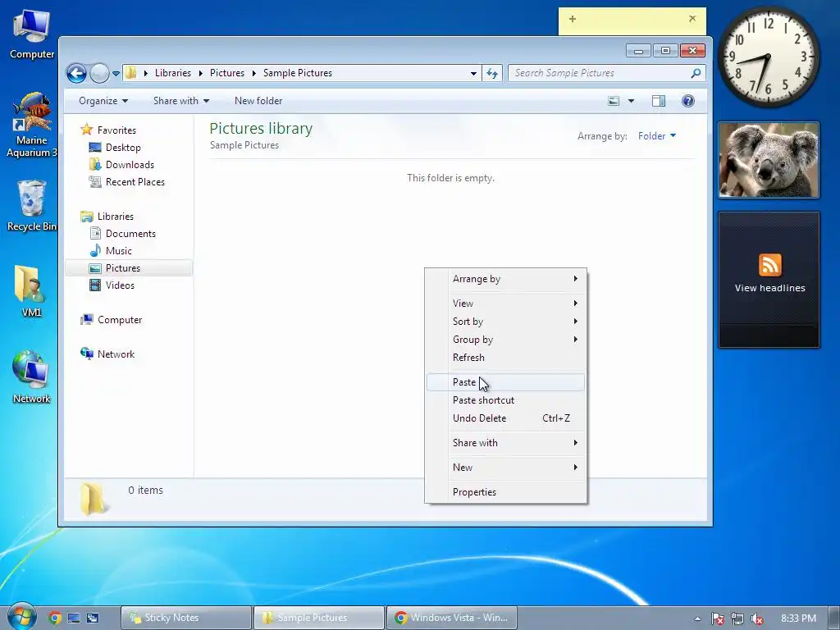Click the koala slideshow gadget picture
The height and width of the screenshot is (630, 840).
click(x=769, y=160)
